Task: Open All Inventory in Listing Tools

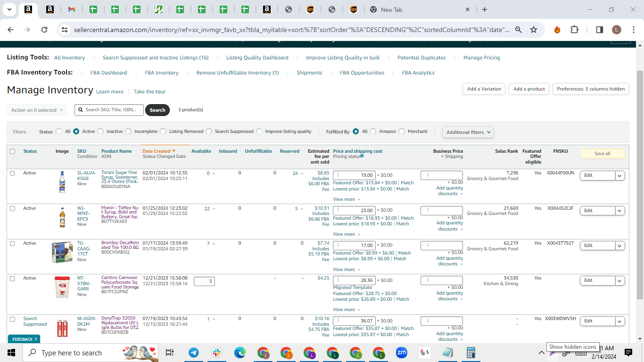Action: click(x=69, y=58)
